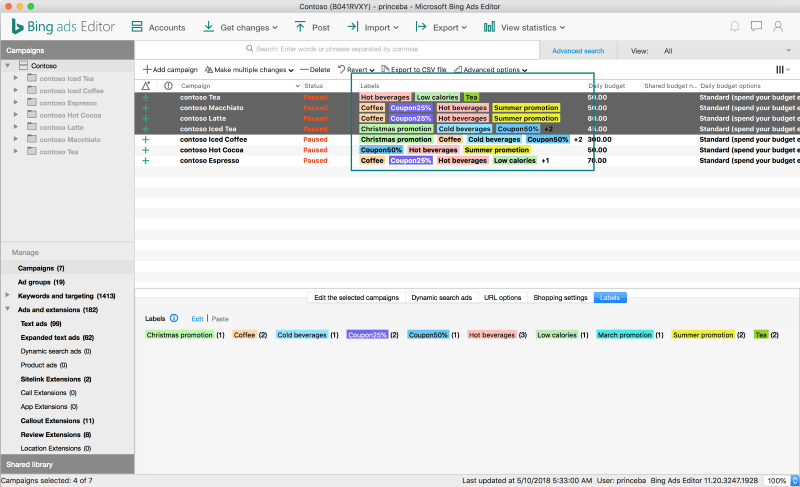This screenshot has height=487, width=800.
Task: Switch to Shopping settings tab
Action: [560, 297]
